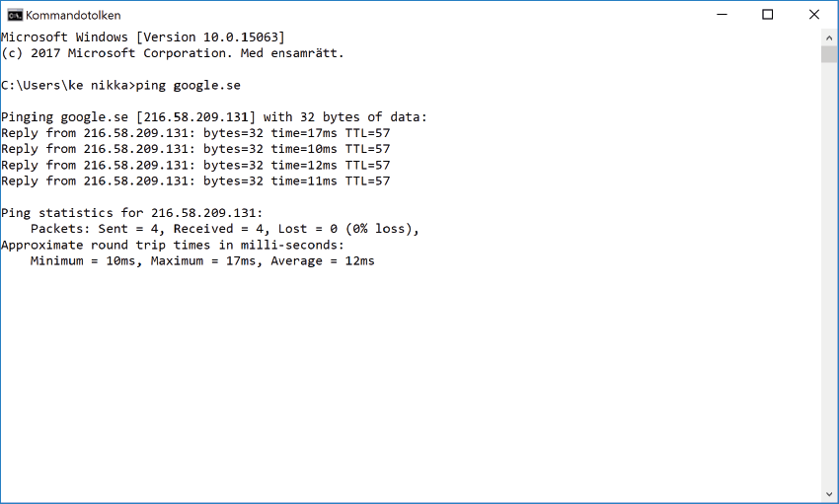Click the empty vertical scrollbar track
The width and height of the screenshot is (839, 504).
[829, 276]
